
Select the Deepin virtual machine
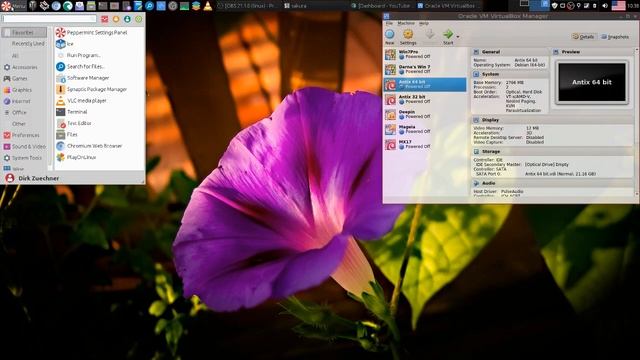pyautogui.click(x=425, y=114)
